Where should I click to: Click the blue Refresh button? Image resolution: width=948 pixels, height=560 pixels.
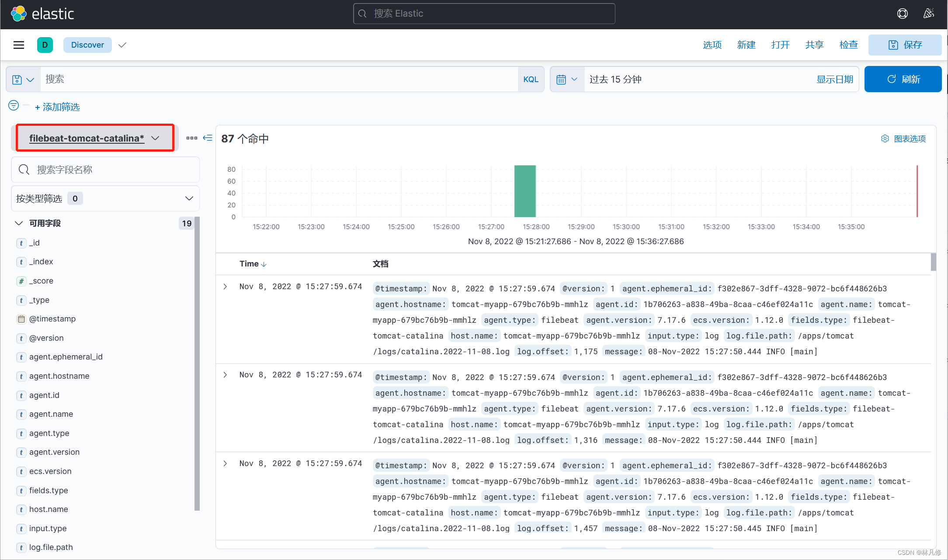tap(903, 79)
